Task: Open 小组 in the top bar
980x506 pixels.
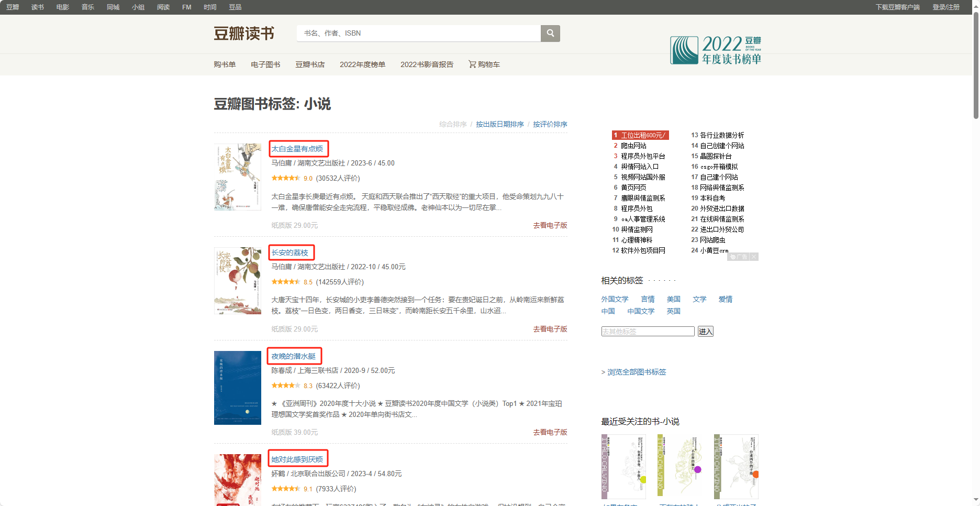Action: click(138, 7)
